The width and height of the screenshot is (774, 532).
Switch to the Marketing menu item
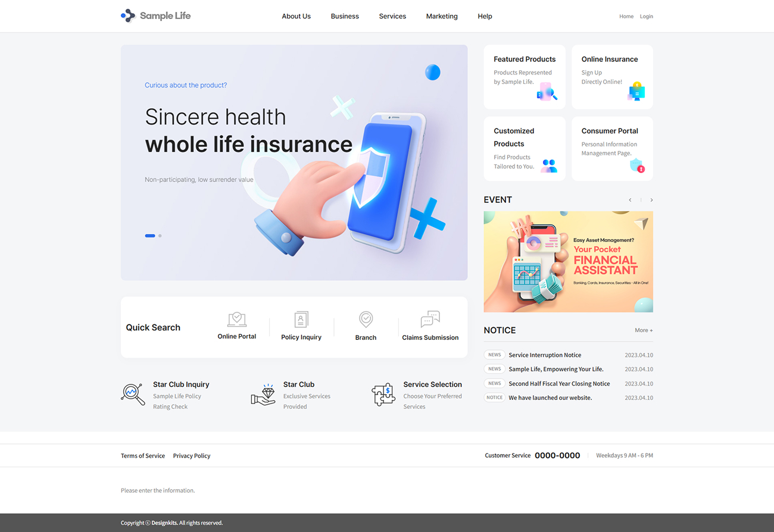pos(442,16)
